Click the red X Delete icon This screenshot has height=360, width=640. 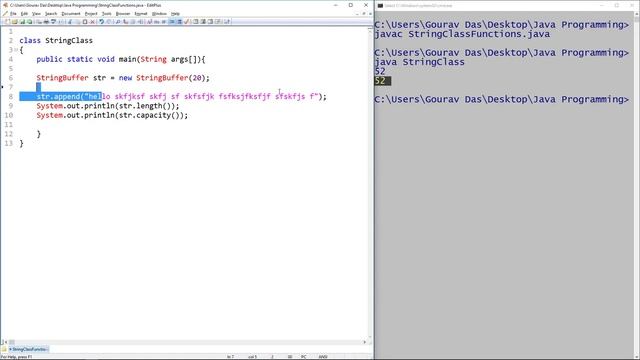(93, 22)
